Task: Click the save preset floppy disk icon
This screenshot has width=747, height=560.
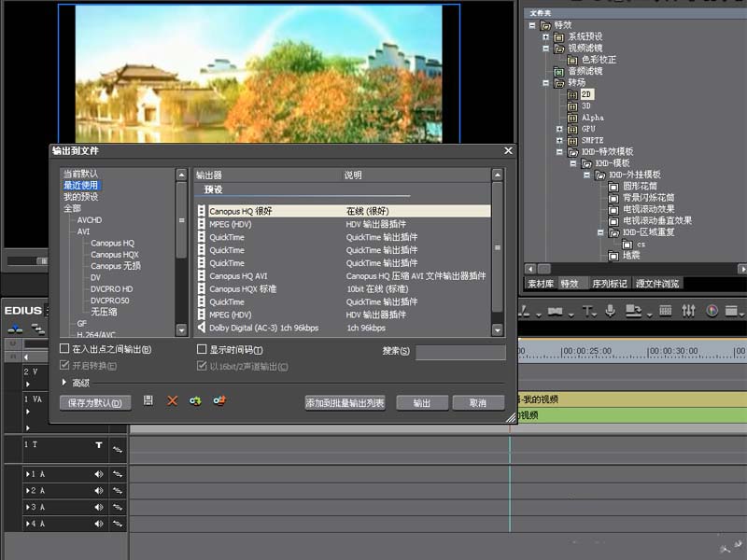Action: click(x=148, y=401)
